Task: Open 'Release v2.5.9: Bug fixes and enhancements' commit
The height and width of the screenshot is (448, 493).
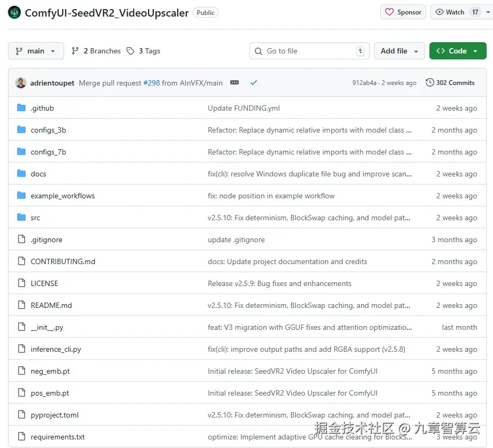Action: pyautogui.click(x=279, y=283)
